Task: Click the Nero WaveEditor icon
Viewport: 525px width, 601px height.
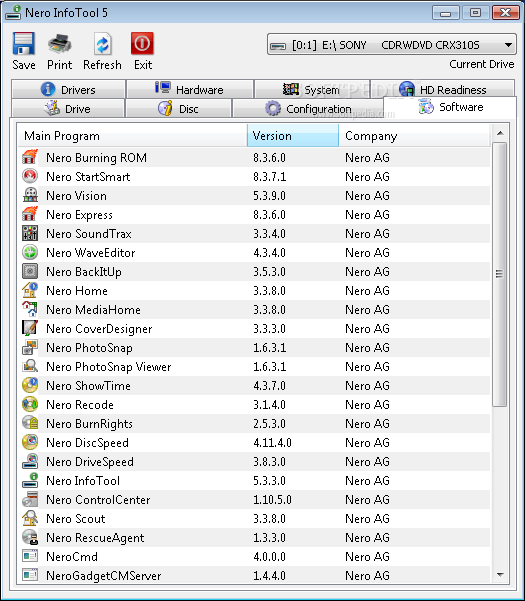Action: [x=30, y=253]
